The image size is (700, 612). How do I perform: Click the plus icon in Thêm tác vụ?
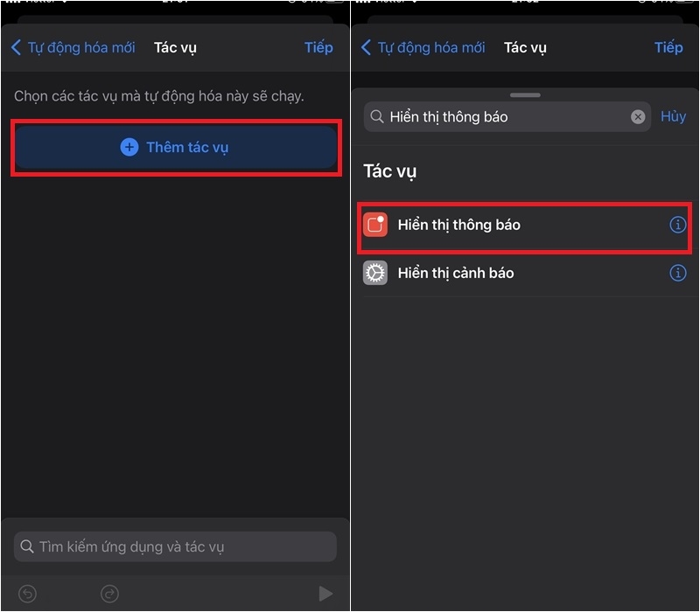[x=129, y=147]
